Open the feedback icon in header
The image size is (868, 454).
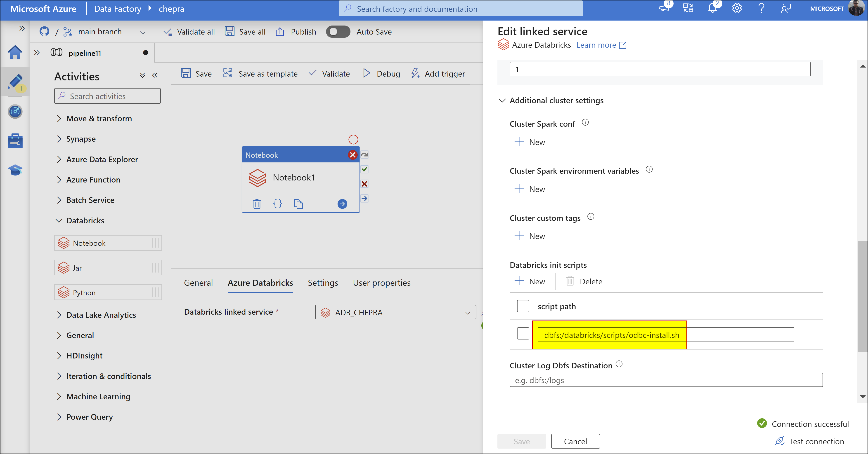coord(785,8)
